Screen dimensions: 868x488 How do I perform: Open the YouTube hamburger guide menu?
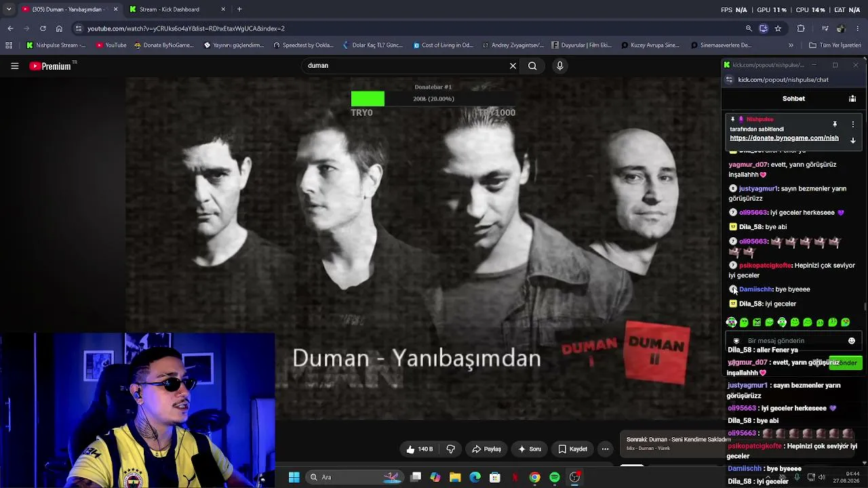coord(14,66)
